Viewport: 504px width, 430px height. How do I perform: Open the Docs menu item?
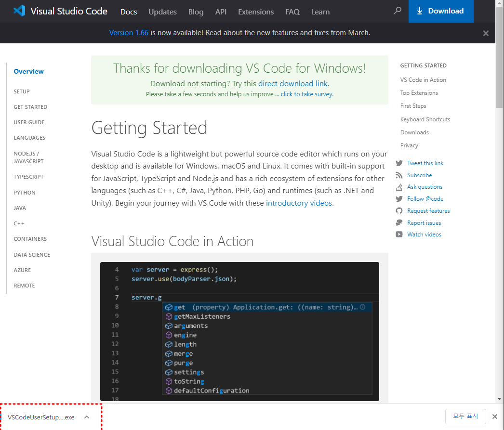[x=129, y=12]
